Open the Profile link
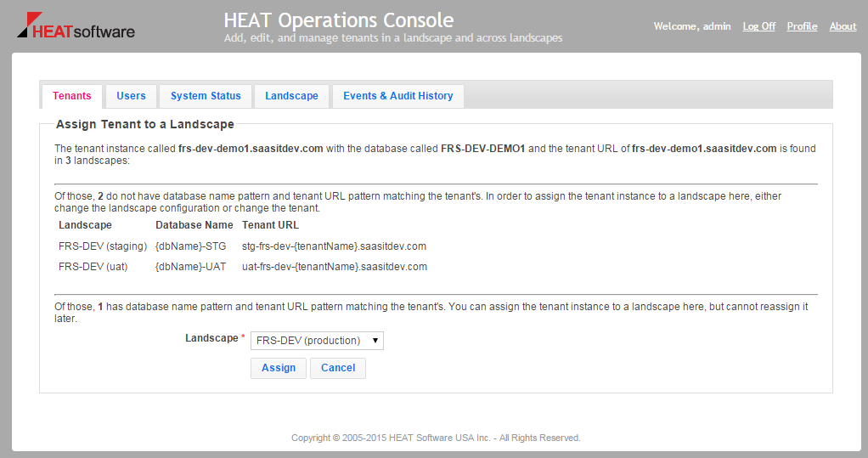This screenshot has height=458, width=868. click(x=802, y=26)
